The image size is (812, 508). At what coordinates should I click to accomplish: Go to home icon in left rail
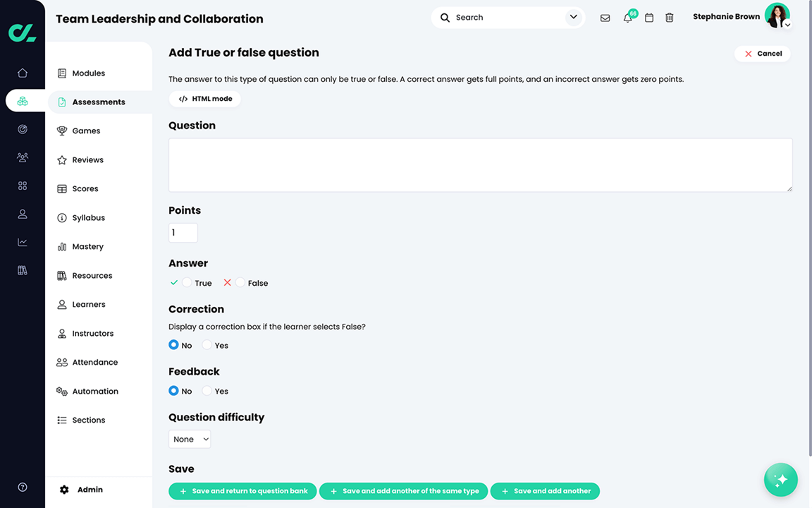23,73
